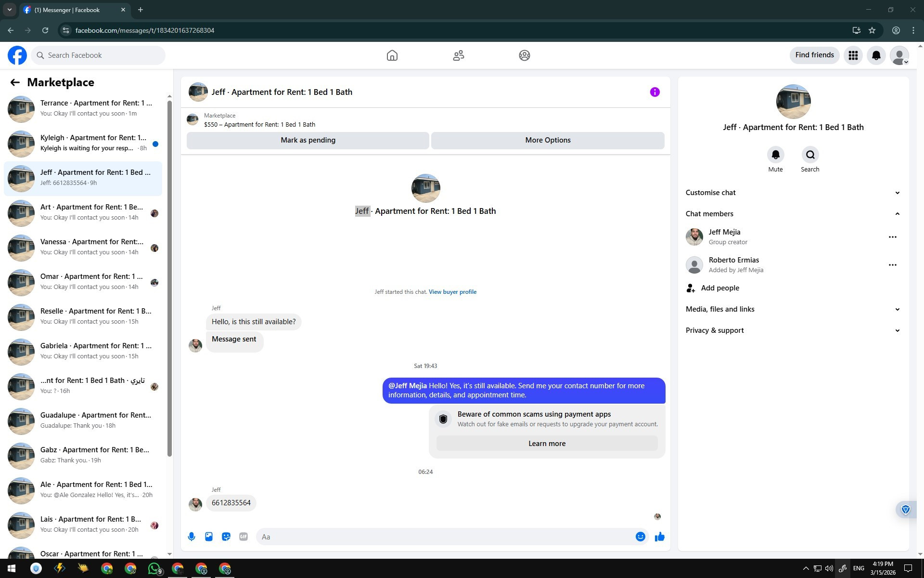Viewport: 924px width, 578px height.
Task: Click the Add people icon
Action: [691, 288]
